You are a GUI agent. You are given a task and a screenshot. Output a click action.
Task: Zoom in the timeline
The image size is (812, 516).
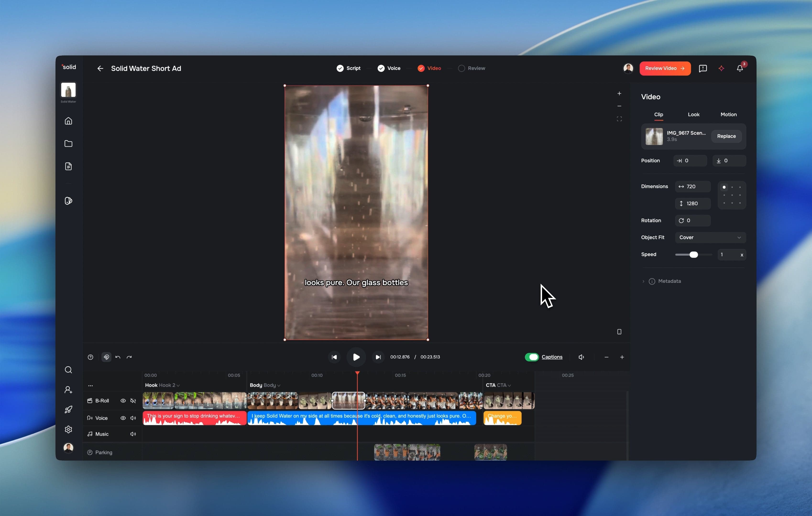point(622,357)
